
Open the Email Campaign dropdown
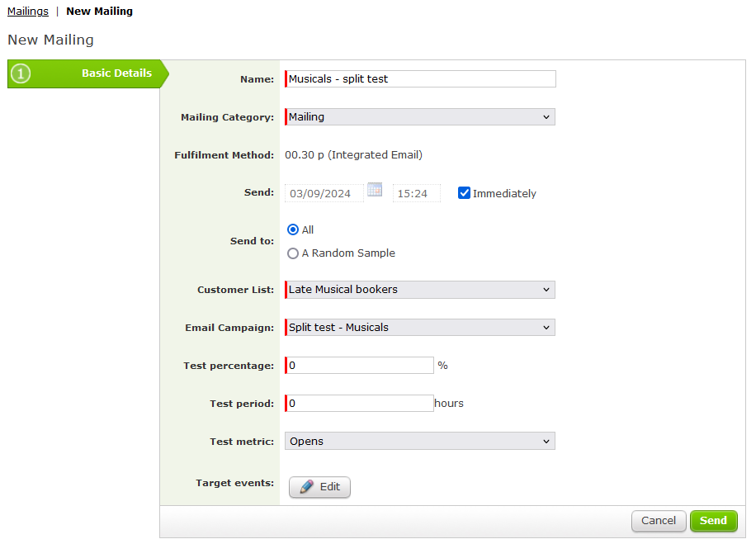click(x=420, y=328)
